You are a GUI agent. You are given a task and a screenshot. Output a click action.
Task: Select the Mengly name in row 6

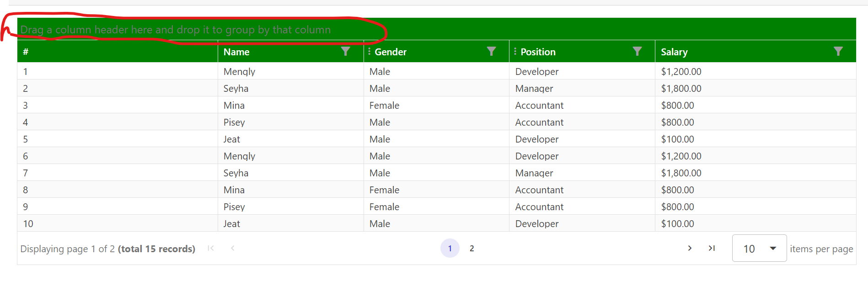pos(239,156)
